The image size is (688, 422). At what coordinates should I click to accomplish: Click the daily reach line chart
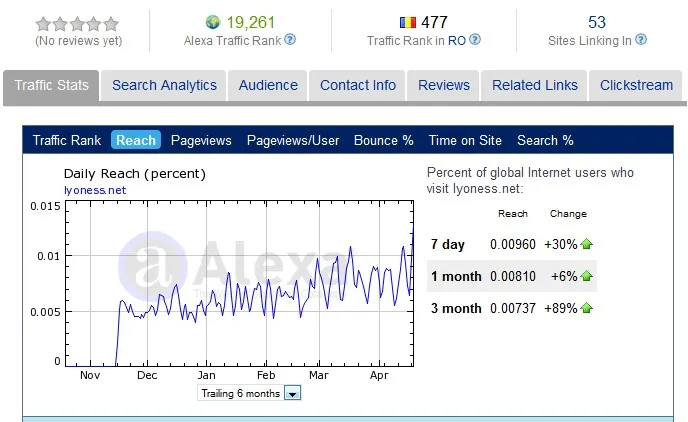tap(239, 283)
